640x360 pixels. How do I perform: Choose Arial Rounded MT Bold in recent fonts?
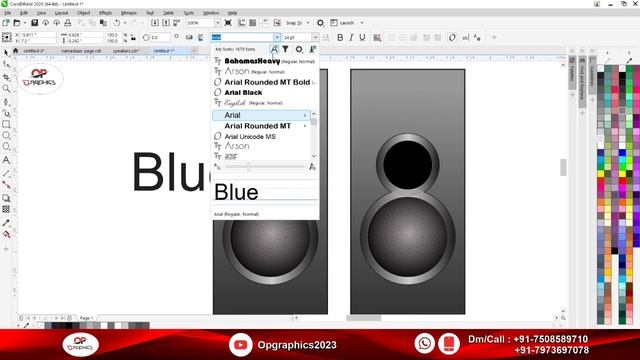pyautogui.click(x=267, y=82)
